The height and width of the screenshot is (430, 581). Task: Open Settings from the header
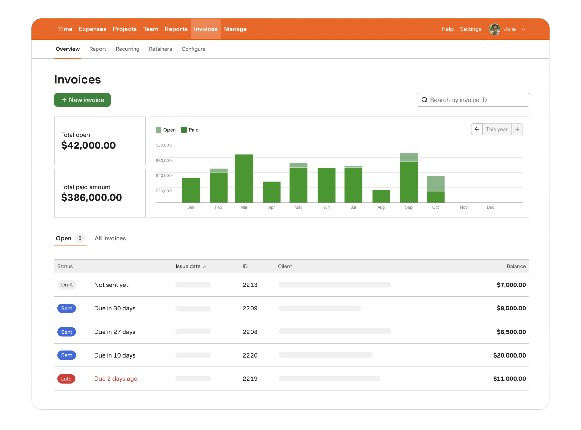point(470,29)
